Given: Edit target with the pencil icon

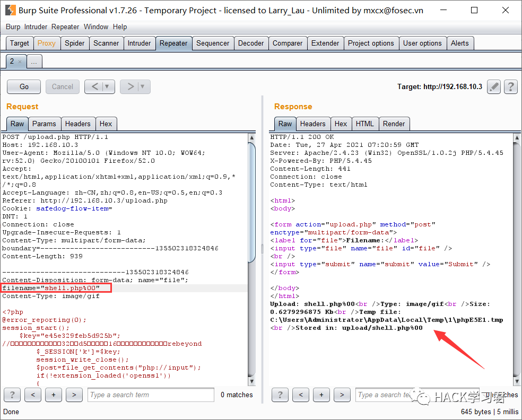Looking at the screenshot, I should pyautogui.click(x=494, y=87).
